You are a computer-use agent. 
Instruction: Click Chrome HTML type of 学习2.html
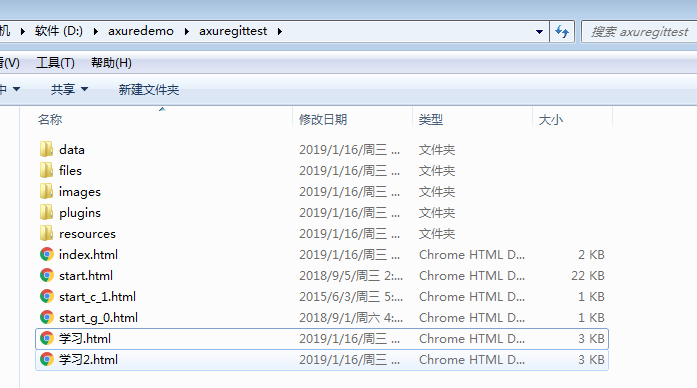point(472,360)
